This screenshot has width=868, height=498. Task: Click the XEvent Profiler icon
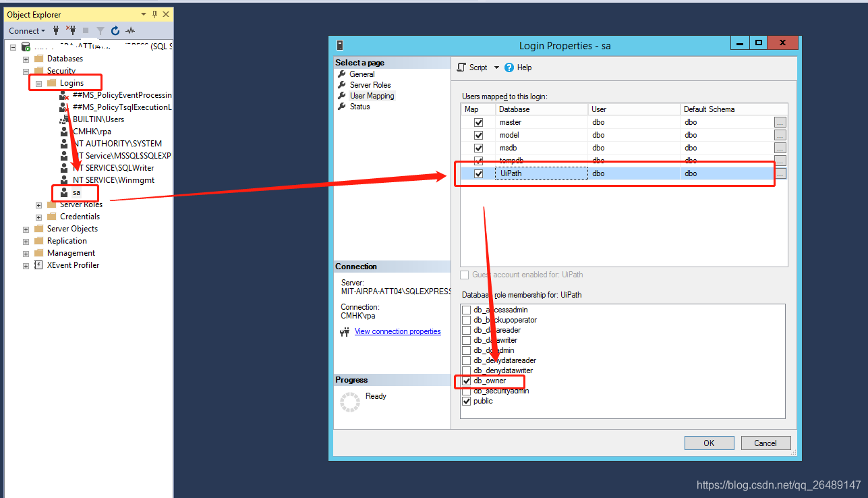click(x=38, y=265)
